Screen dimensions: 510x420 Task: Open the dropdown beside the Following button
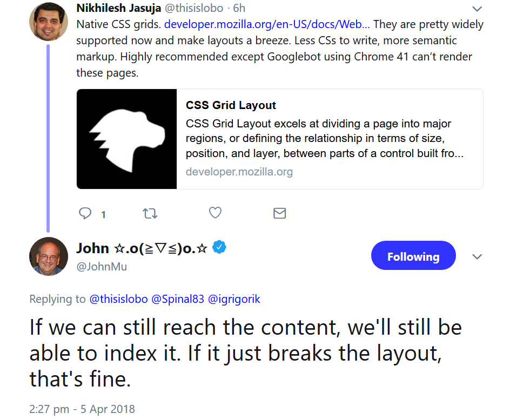click(x=477, y=256)
